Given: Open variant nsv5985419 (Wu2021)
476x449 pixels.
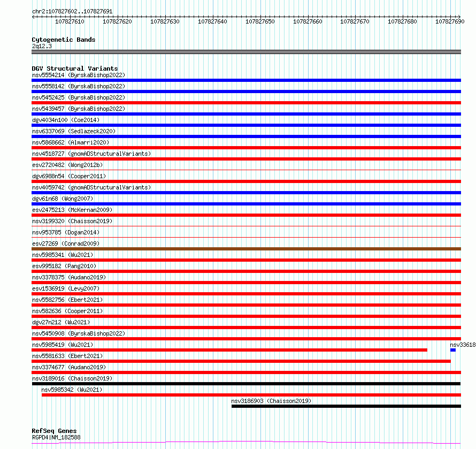Looking at the screenshot, I should (x=63, y=345).
